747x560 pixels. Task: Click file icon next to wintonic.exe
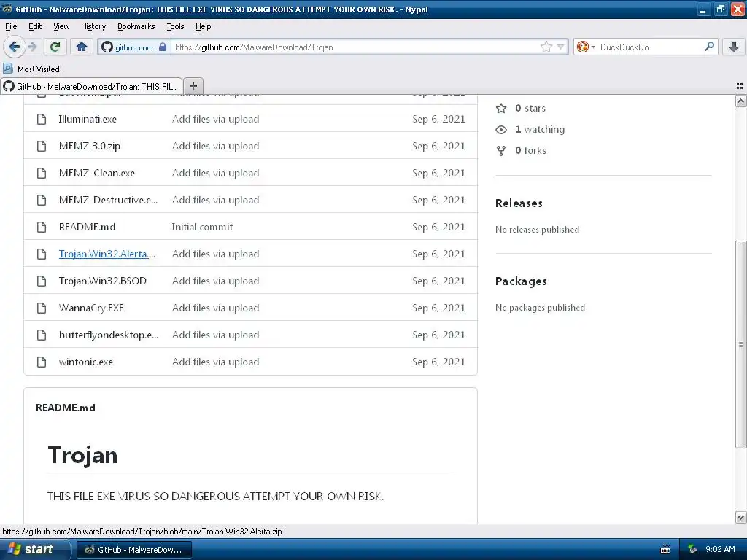coord(42,362)
